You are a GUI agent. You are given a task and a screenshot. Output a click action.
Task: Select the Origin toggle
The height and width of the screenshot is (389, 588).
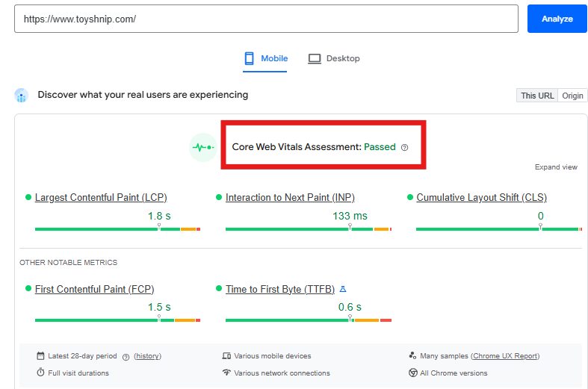[x=572, y=96]
